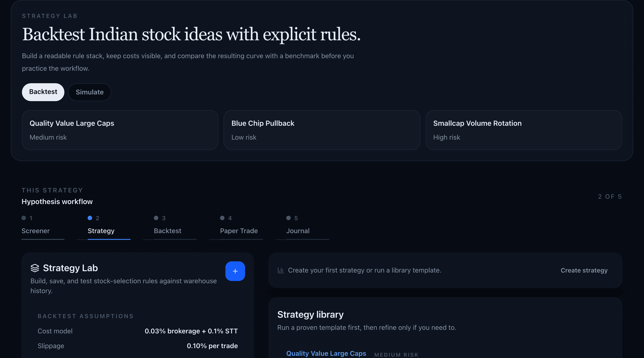Open Quality Value Large Caps library link
Screen dimensions: 644x358
click(326, 353)
